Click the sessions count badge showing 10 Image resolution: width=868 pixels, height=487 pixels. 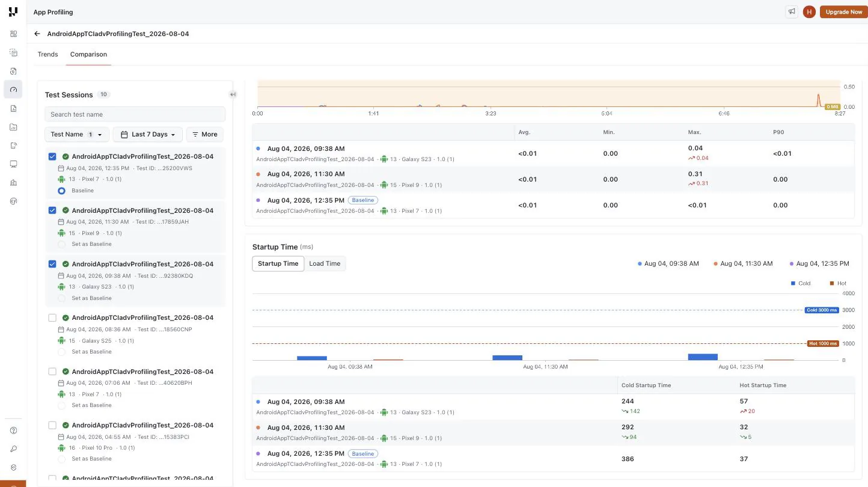point(103,94)
